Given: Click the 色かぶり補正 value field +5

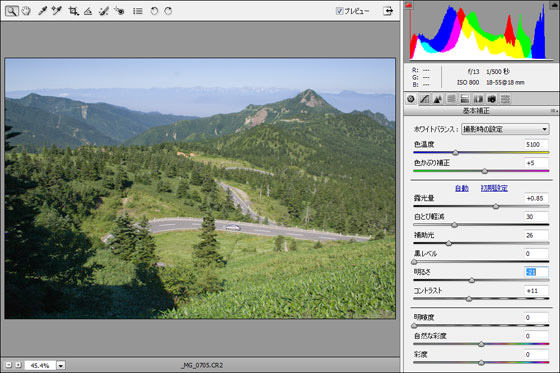Looking at the screenshot, I should coord(536,163).
